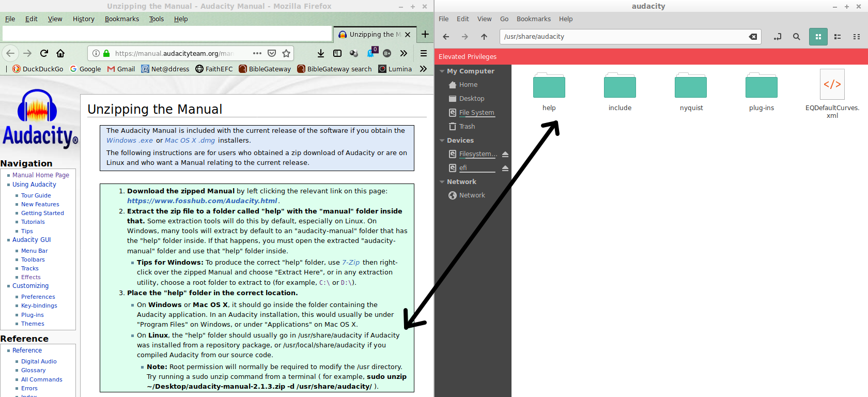This screenshot has height=397, width=868.
Task: Search files in the audacity folder
Action: (x=797, y=37)
